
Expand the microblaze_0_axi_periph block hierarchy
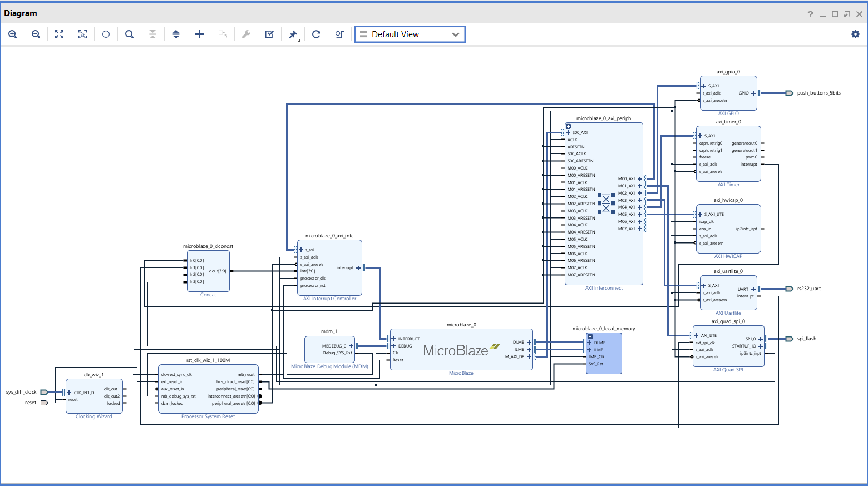568,127
